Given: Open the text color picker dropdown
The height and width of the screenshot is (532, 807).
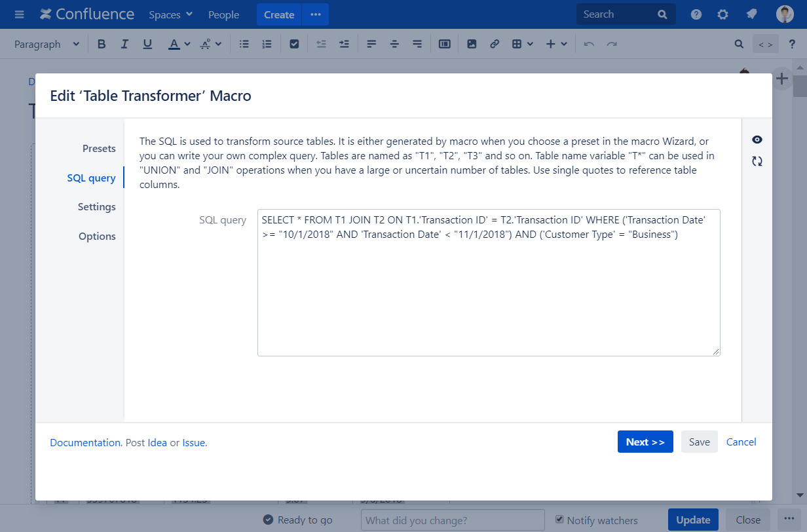Looking at the screenshot, I should click(187, 44).
